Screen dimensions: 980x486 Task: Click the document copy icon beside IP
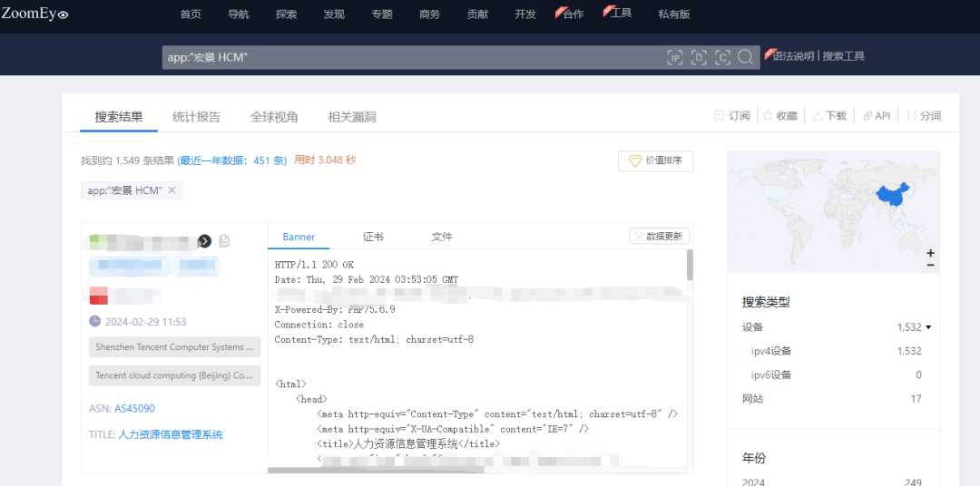point(224,241)
